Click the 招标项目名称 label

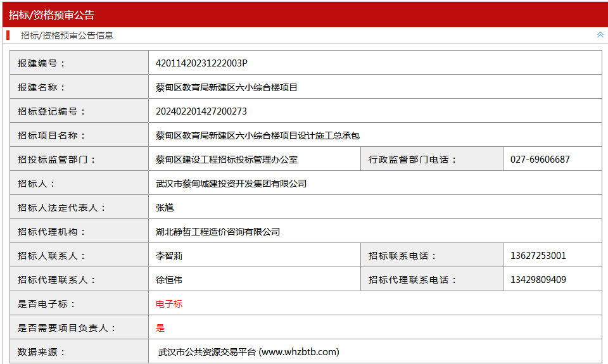51,135
